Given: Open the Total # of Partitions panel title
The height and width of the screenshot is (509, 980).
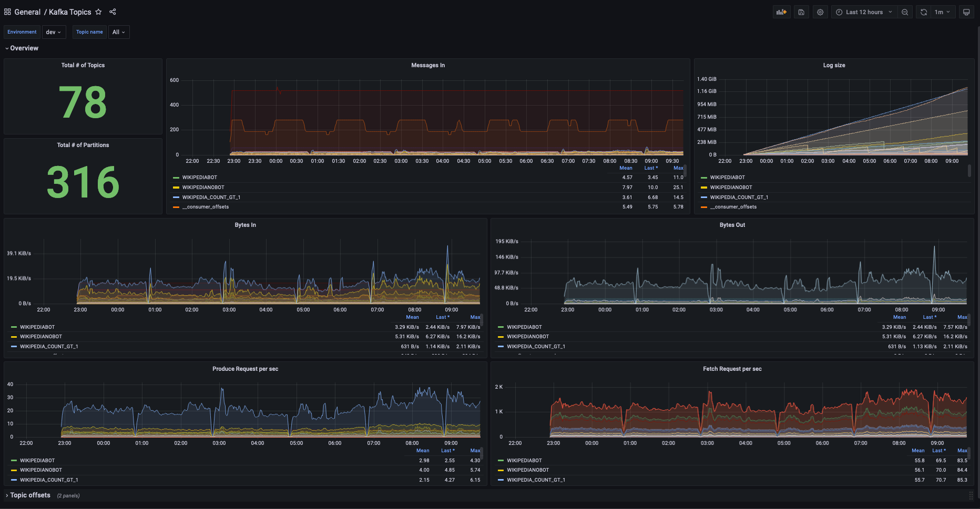Looking at the screenshot, I should 83,145.
